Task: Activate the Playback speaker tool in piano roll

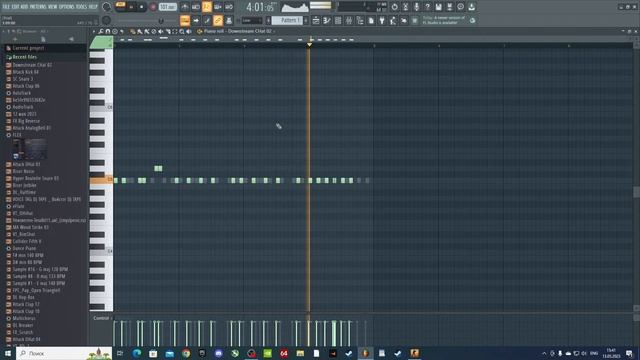Action: 189,31
